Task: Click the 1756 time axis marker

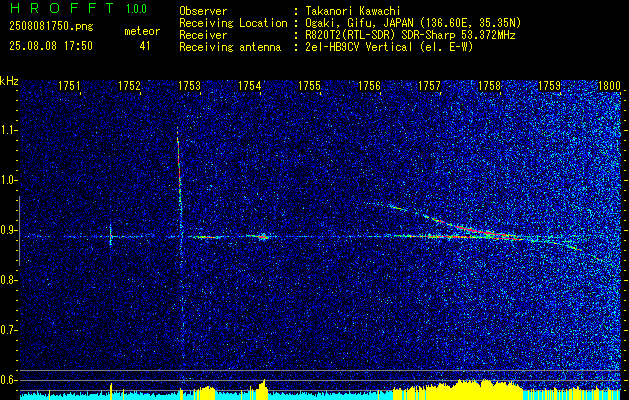Action: 369,86
